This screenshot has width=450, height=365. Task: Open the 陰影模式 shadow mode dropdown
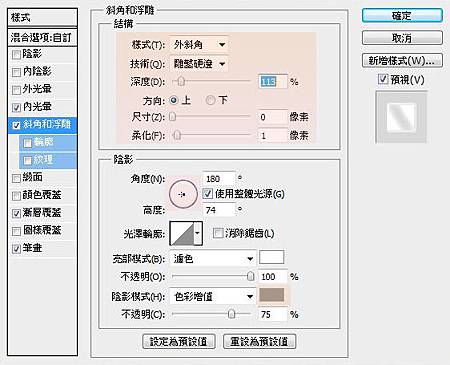coord(213,296)
